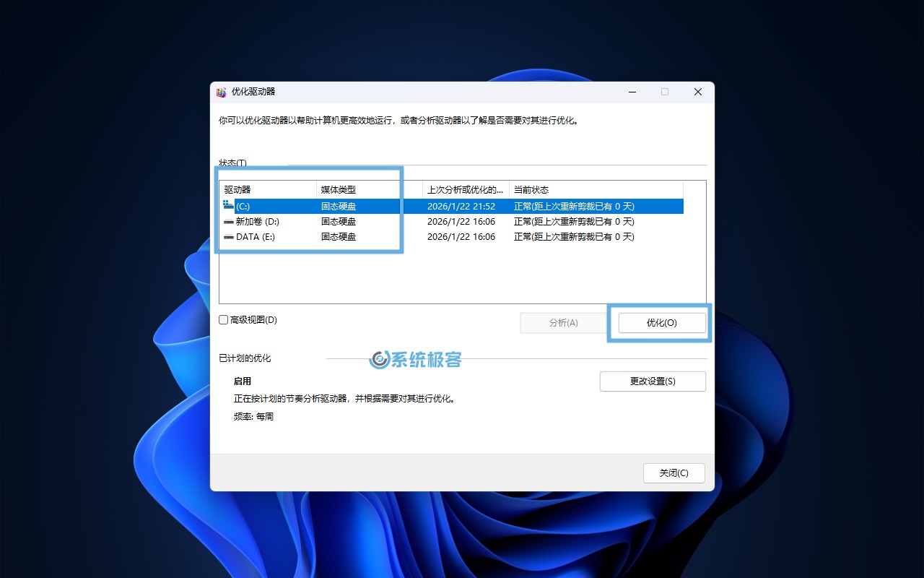The width and height of the screenshot is (924, 578).
Task: Click the 优化(O) button
Action: pos(659,323)
